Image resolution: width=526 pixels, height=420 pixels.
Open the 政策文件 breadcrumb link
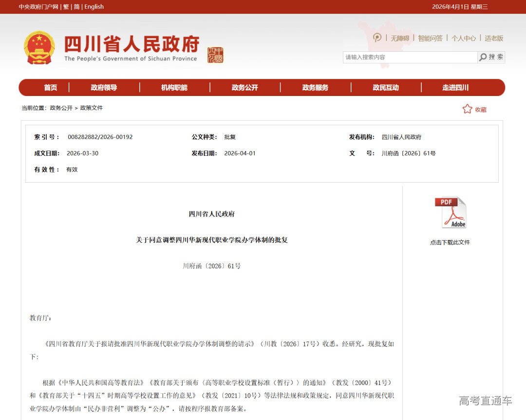pos(92,108)
